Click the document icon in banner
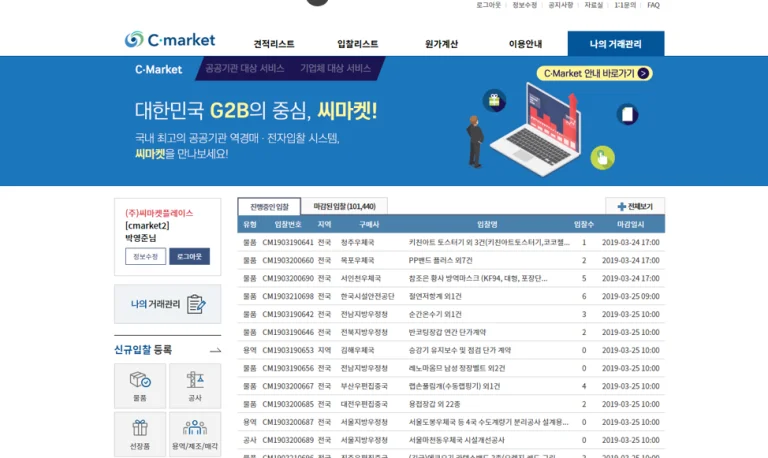 pyautogui.click(x=627, y=114)
